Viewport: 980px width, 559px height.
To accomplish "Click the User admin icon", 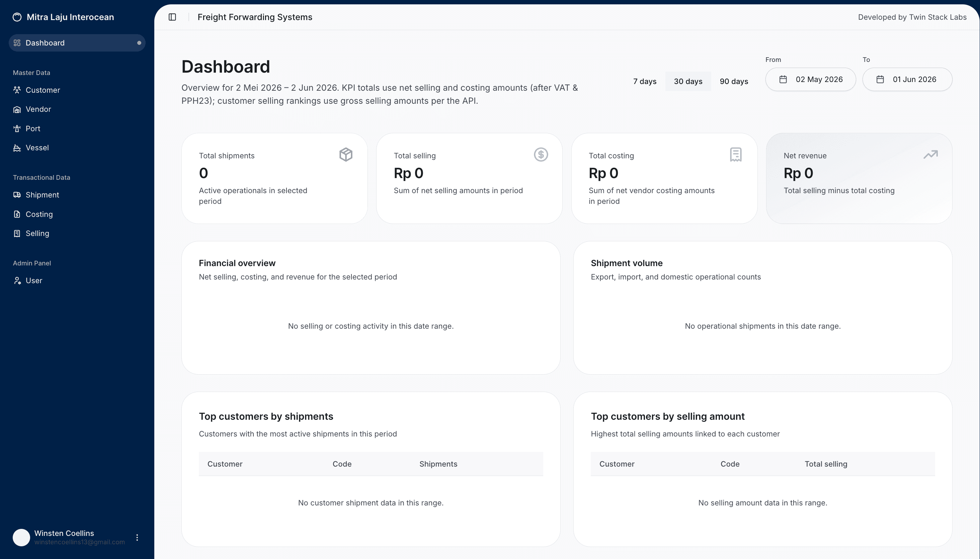I will 17,281.
